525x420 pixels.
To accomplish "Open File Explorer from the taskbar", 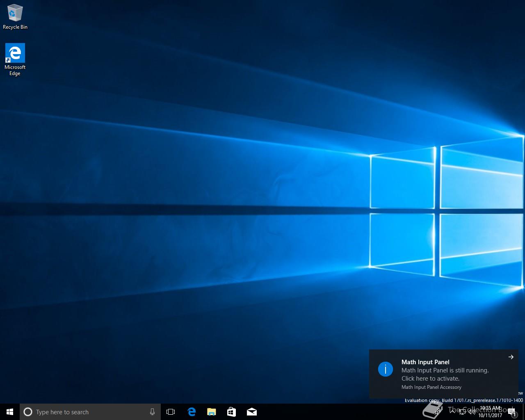I will [x=212, y=412].
